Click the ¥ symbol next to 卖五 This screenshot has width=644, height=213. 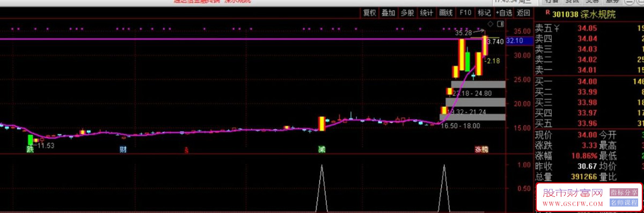point(557,29)
